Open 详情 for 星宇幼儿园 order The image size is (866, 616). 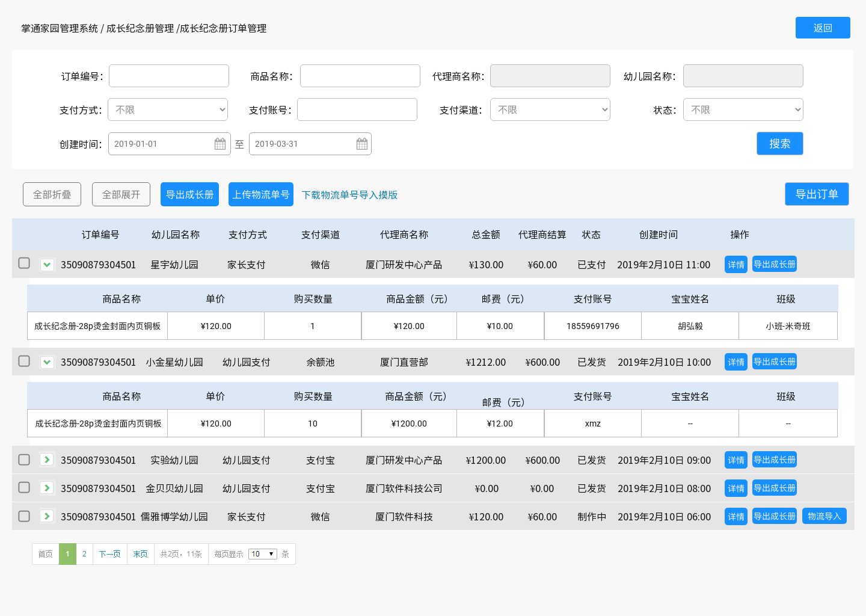736,265
